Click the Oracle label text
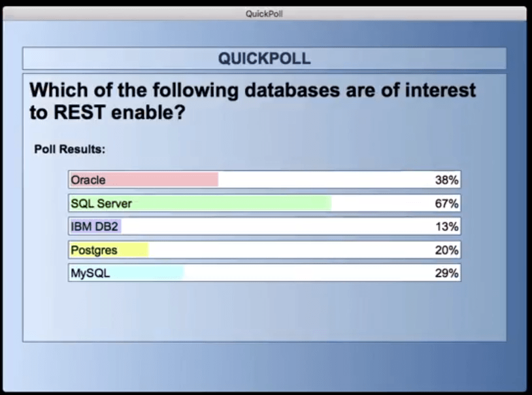The image size is (532, 395). (88, 180)
